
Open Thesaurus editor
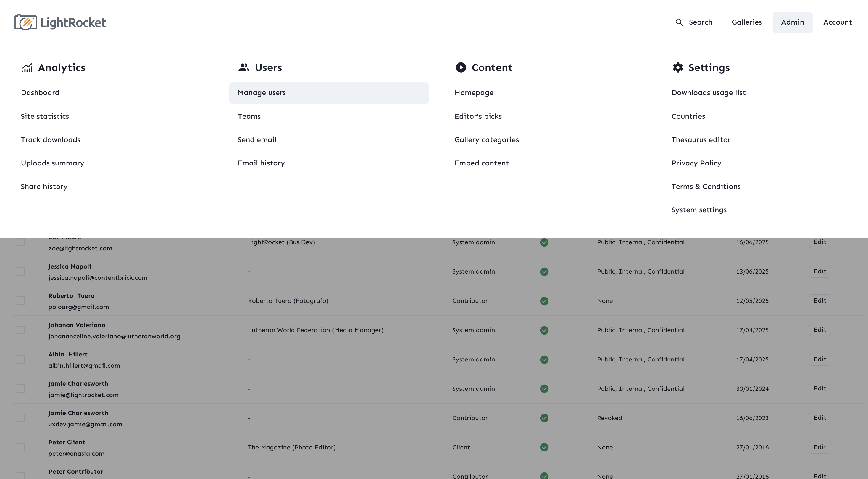[x=701, y=139]
